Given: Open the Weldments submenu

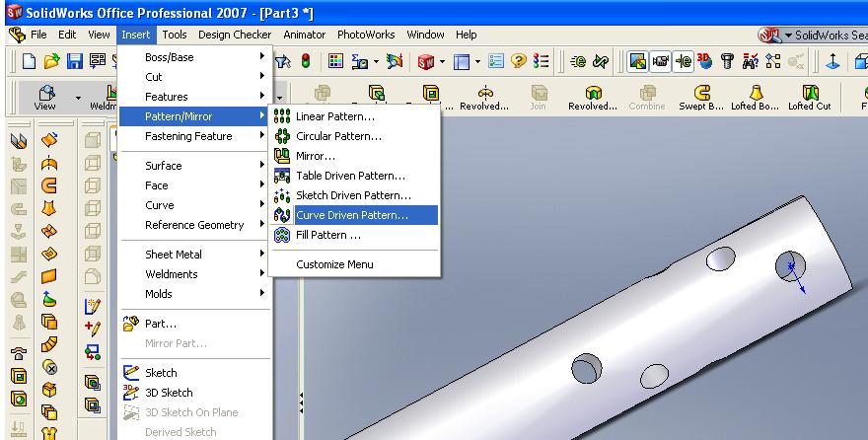Looking at the screenshot, I should click(193, 274).
